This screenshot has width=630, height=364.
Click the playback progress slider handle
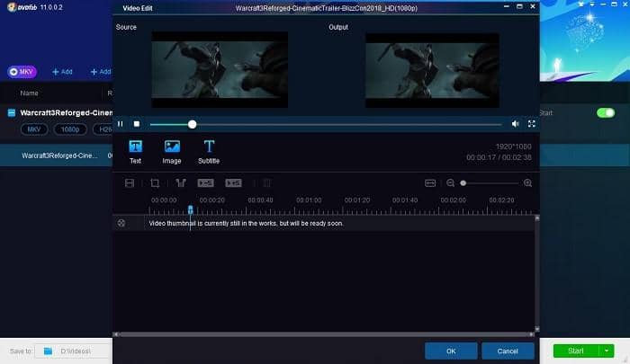[x=192, y=124]
